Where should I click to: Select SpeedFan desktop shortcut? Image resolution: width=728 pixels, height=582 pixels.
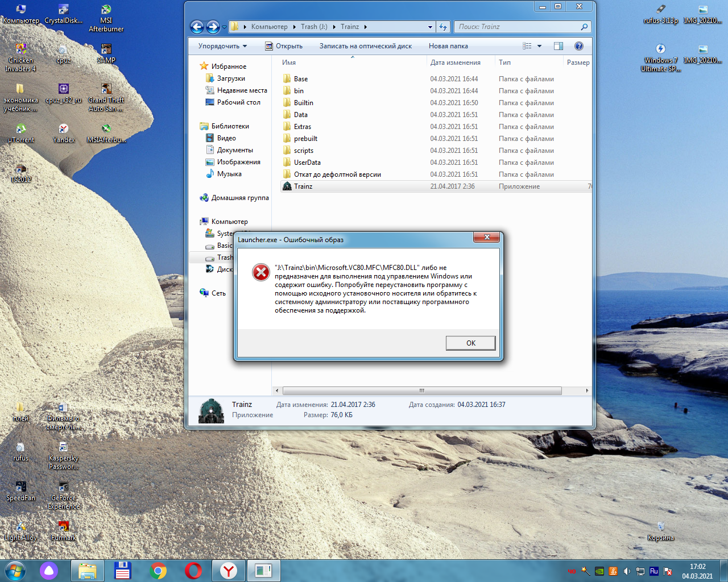[x=20, y=491]
